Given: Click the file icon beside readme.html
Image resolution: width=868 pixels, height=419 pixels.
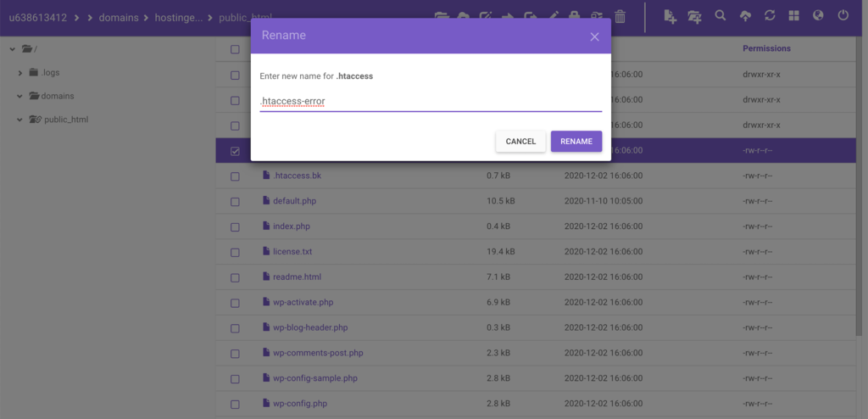Looking at the screenshot, I should click(266, 277).
